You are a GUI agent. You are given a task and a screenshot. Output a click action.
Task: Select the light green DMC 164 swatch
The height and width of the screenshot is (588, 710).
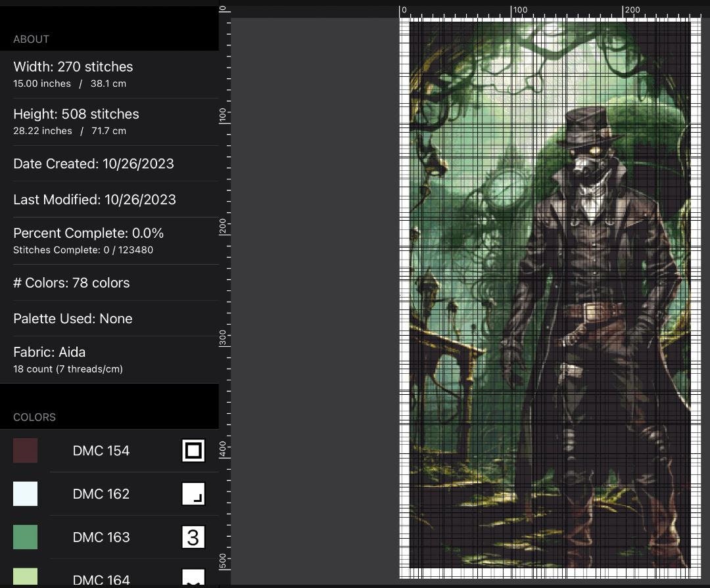(26, 577)
